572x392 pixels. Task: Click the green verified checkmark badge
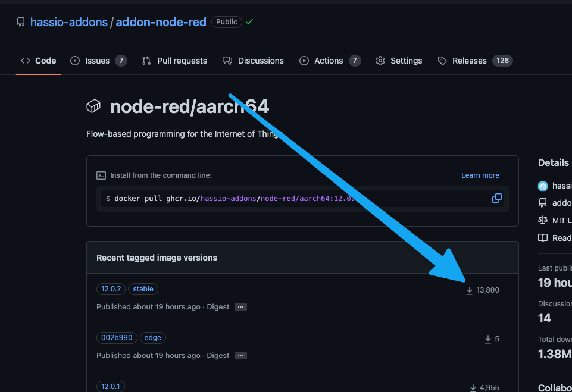pos(249,21)
